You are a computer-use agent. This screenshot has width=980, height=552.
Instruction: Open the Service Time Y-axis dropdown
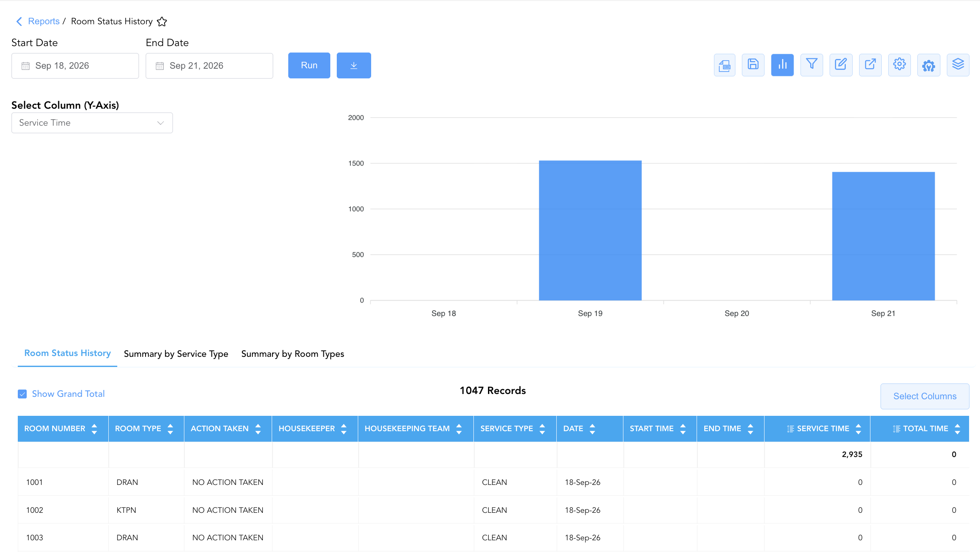(x=92, y=123)
